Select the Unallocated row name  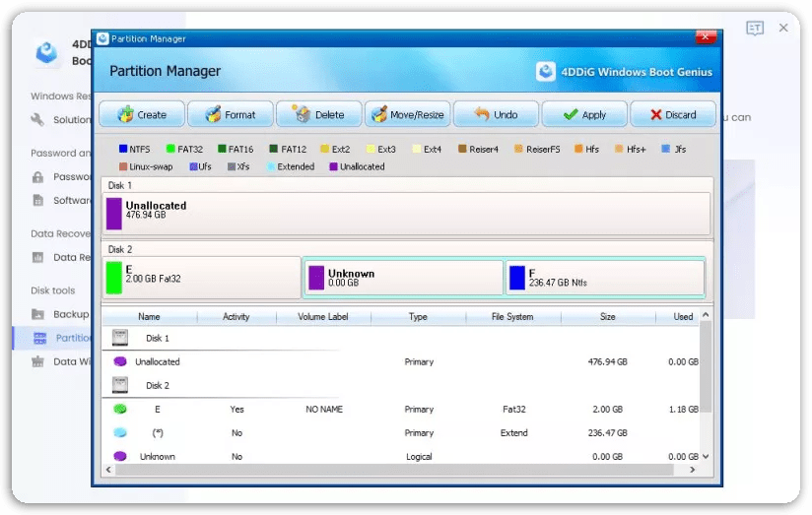click(x=158, y=361)
